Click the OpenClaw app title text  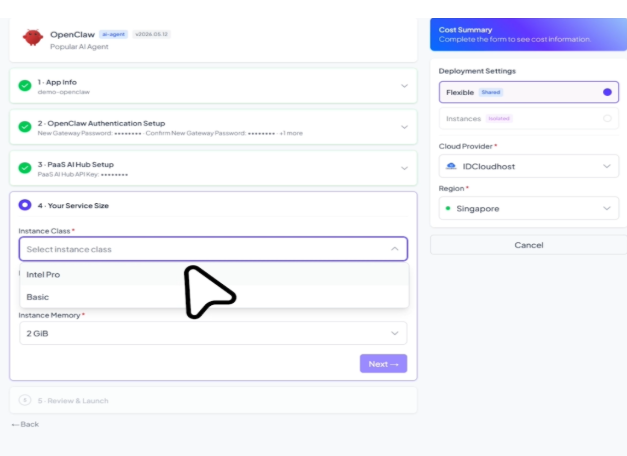click(x=72, y=34)
